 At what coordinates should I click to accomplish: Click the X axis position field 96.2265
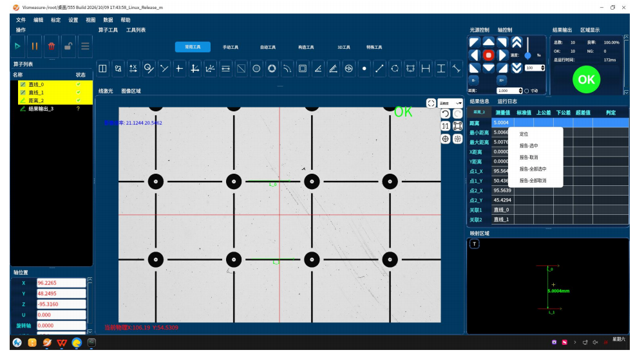(61, 282)
